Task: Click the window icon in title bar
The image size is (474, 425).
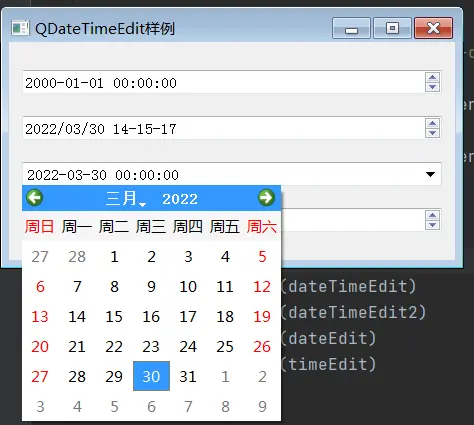Action: tap(20, 28)
